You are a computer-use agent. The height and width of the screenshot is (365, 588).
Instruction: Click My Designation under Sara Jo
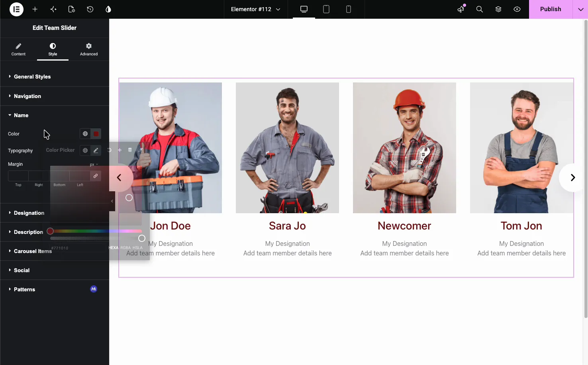[287, 243]
